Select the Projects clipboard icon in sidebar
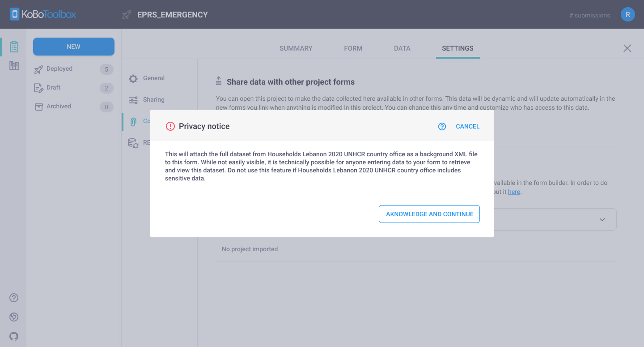Image resolution: width=644 pixels, height=347 pixels. tap(13, 46)
